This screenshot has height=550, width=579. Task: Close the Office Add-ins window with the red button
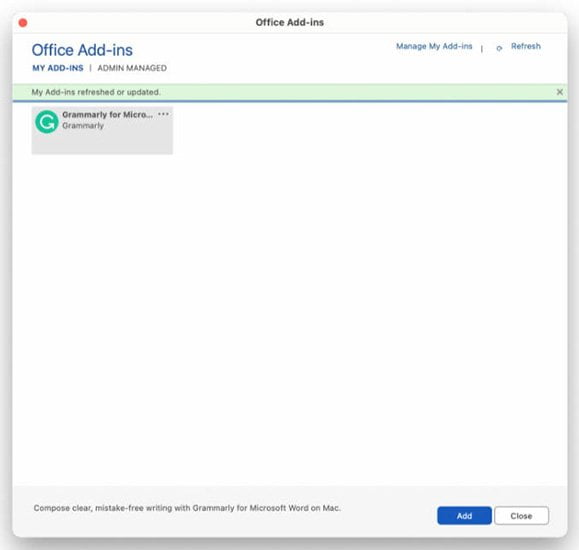click(23, 23)
